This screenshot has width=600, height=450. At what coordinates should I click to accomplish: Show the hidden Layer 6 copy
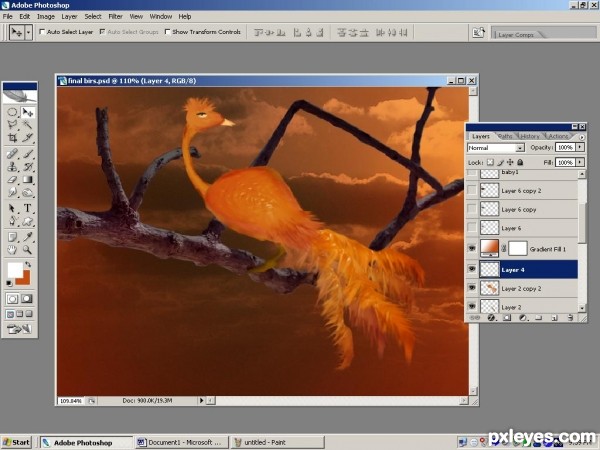click(472, 209)
